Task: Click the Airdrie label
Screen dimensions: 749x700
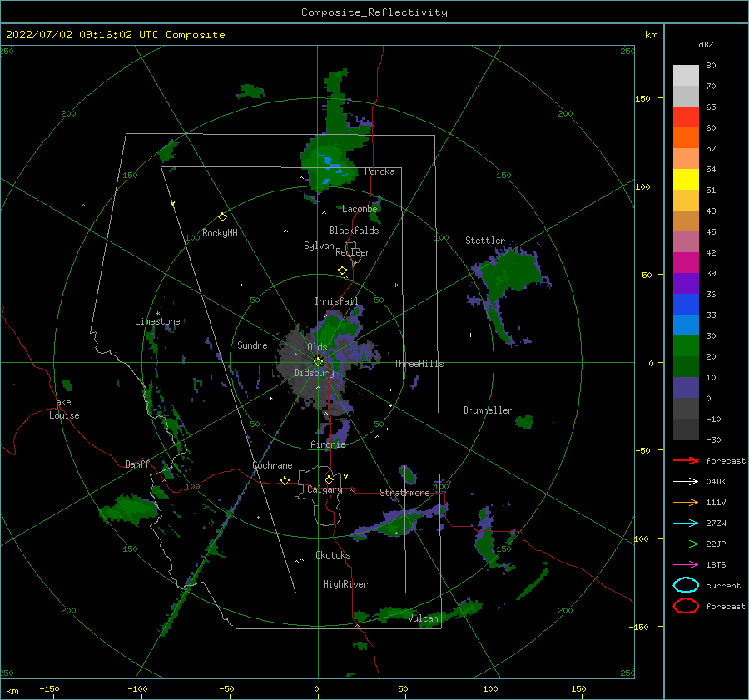Action: [328, 444]
